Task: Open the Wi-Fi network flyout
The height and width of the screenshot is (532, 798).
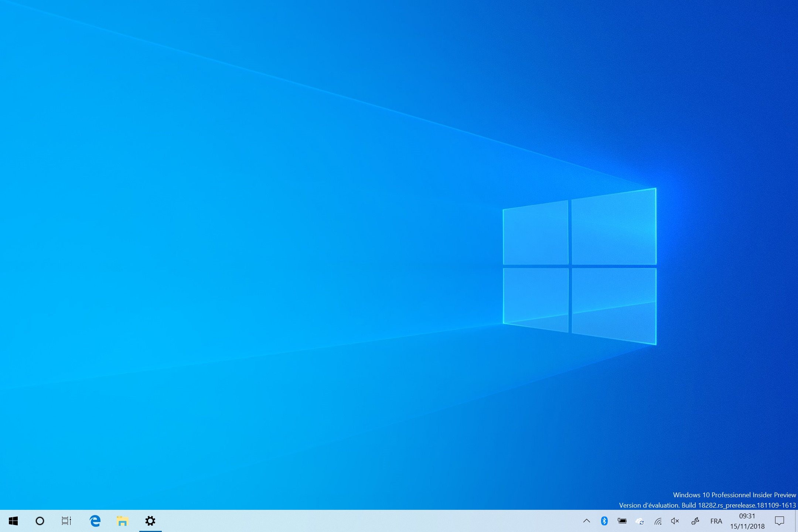Action: click(658, 521)
